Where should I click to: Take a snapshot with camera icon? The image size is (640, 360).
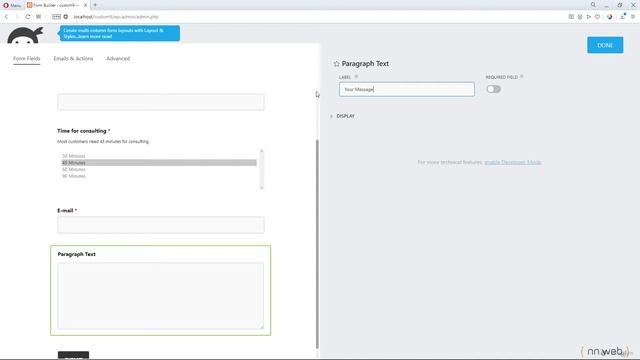(571, 17)
